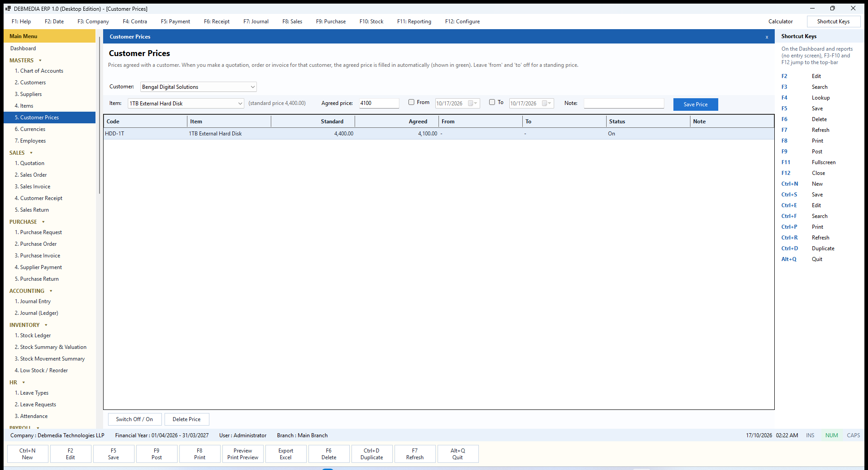Click Ctrl+D Duplicate in bottom toolbar
Viewport: 868px width, 470px height.
pyautogui.click(x=372, y=454)
